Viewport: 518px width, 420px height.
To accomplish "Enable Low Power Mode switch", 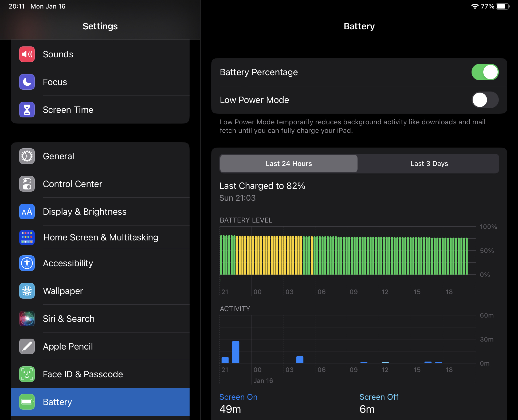I will coord(485,100).
